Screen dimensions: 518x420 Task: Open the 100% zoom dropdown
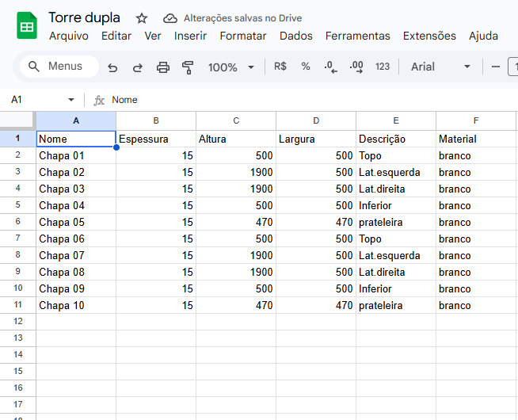pyautogui.click(x=231, y=67)
